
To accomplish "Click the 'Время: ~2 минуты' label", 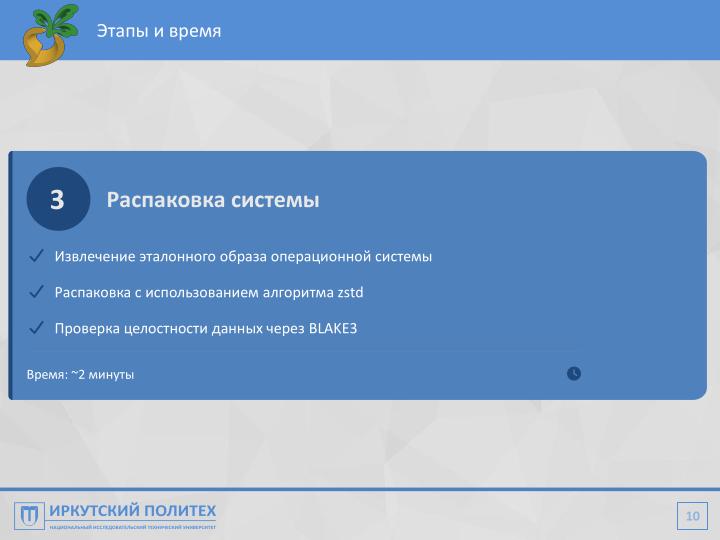I will (x=81, y=374).
